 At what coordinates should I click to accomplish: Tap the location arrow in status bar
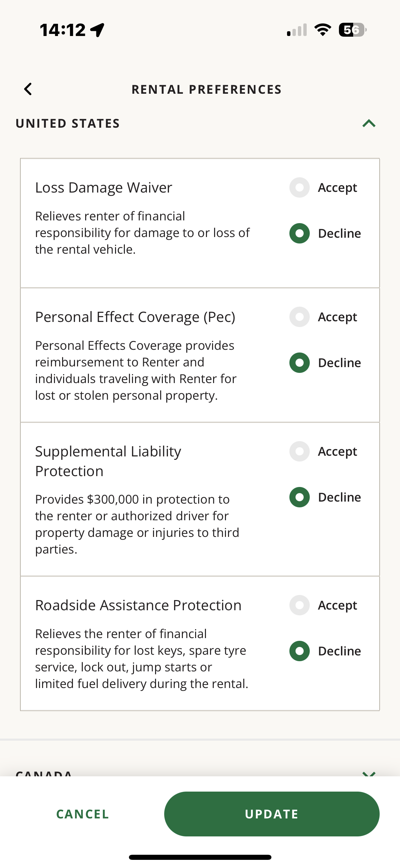click(98, 30)
